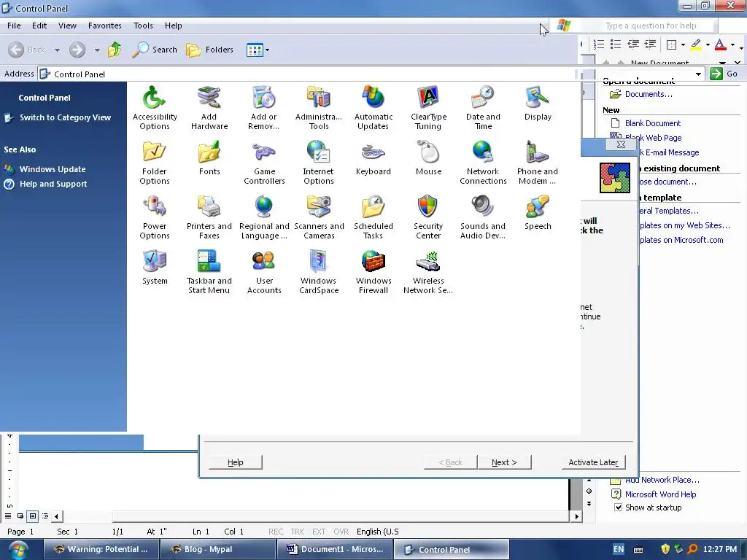Open ClearType Tuning applet
747x560 pixels.
[x=428, y=108]
